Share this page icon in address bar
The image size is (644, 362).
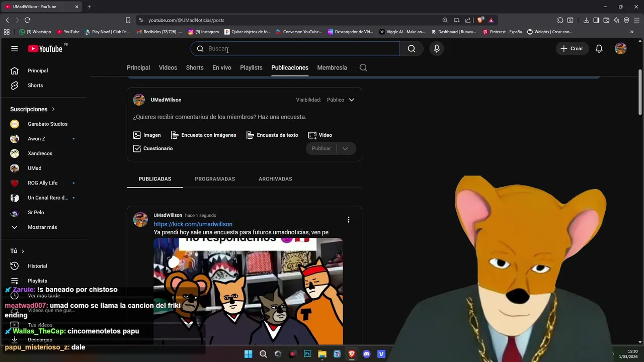pos(468,20)
